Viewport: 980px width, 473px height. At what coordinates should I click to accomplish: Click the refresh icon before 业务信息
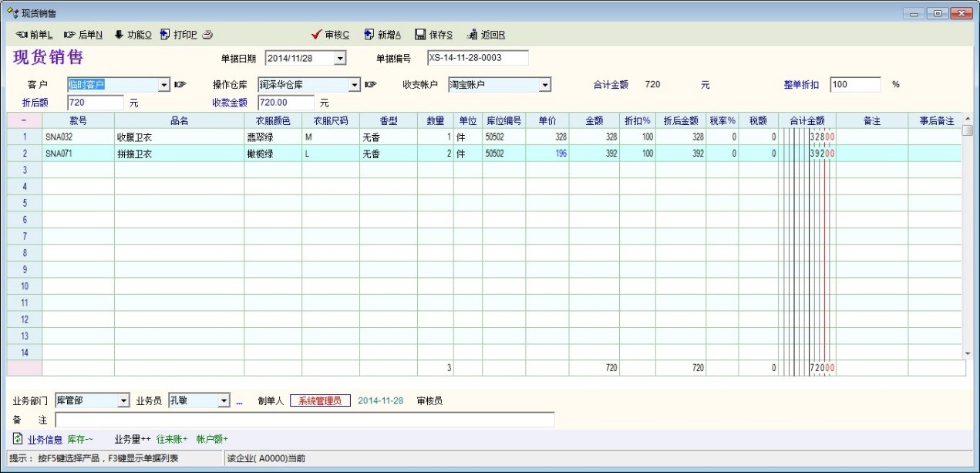(x=18, y=439)
